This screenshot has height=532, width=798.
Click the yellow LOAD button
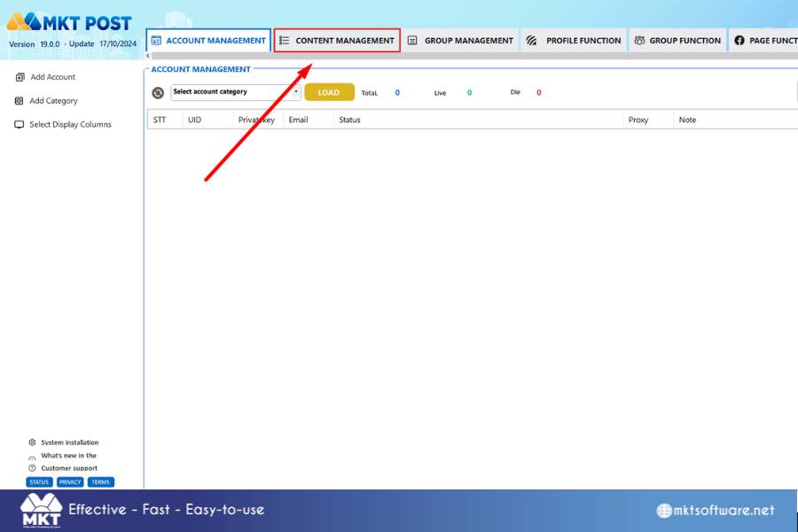329,92
